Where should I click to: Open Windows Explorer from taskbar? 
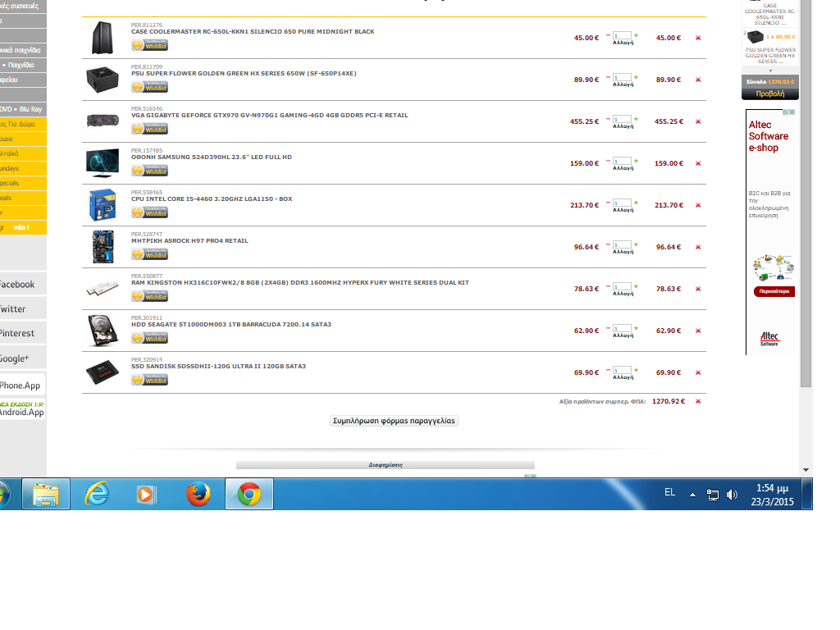[46, 494]
